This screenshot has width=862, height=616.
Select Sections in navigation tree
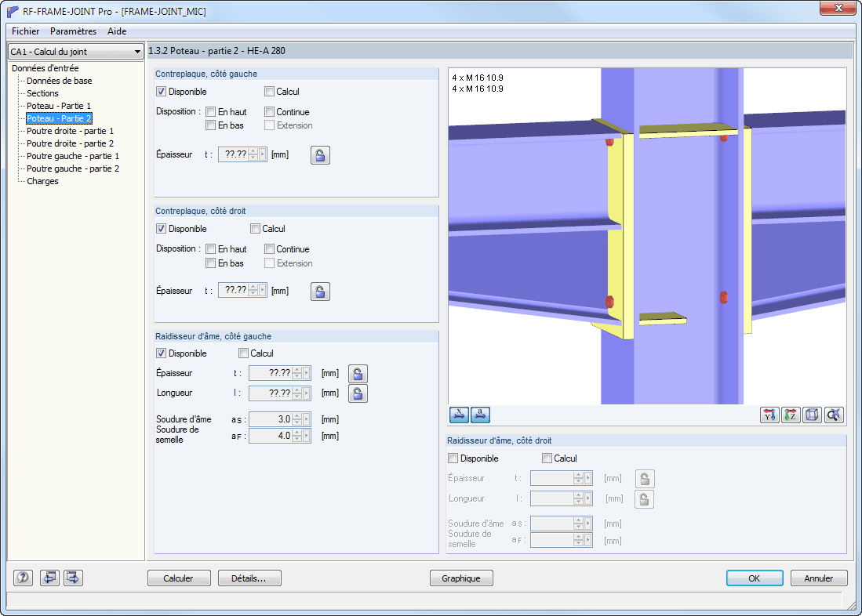click(x=42, y=93)
